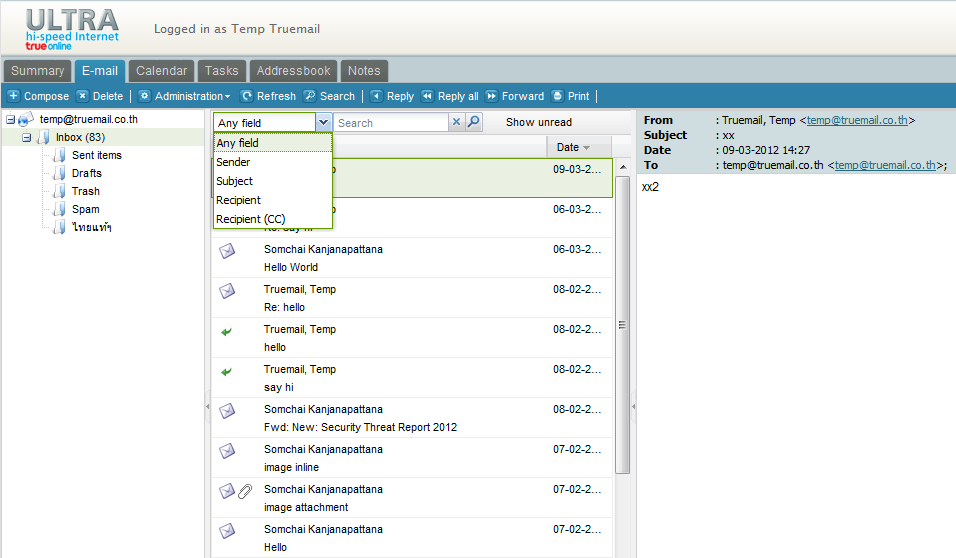The width and height of the screenshot is (956, 558).
Task: Click the Administration gear icon
Action: [144, 96]
